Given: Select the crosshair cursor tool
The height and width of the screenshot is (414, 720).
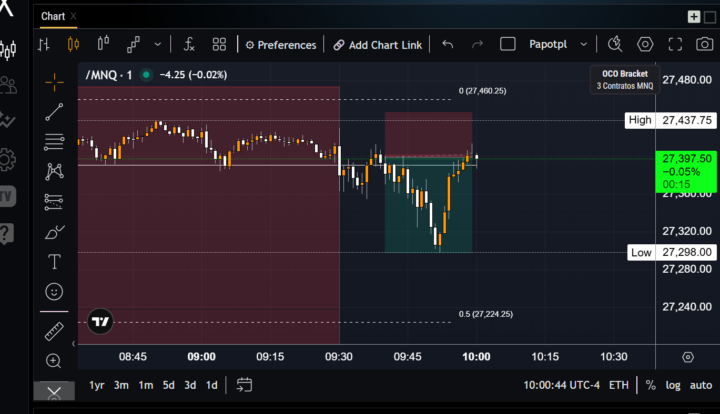Looking at the screenshot, I should coord(54,83).
